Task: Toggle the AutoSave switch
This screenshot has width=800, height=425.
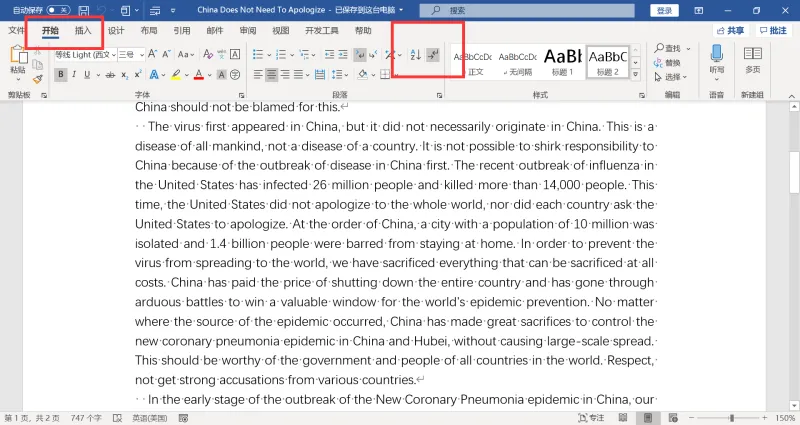Action: 58,10
